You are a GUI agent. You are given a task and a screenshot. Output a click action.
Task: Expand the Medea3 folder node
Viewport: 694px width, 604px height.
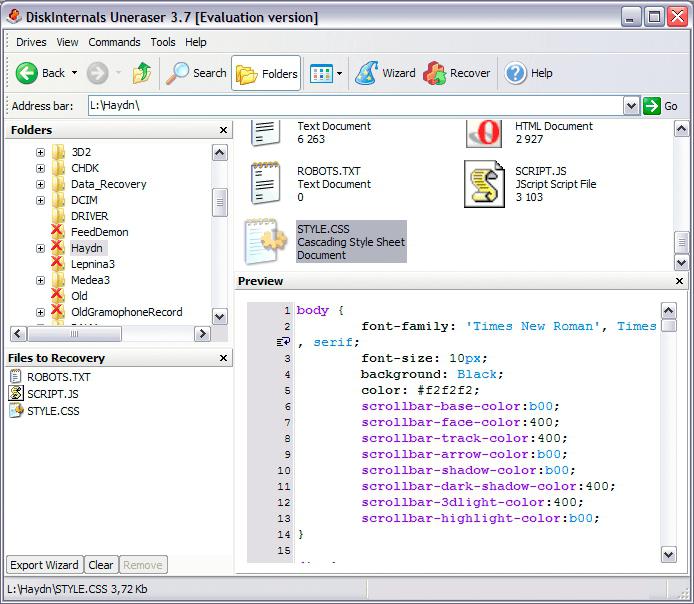click(x=40, y=280)
